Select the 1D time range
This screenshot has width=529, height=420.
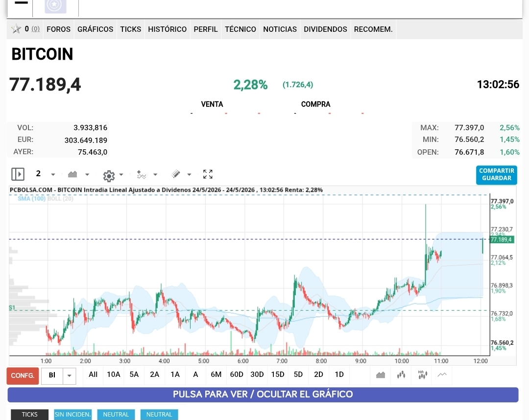pos(339,374)
